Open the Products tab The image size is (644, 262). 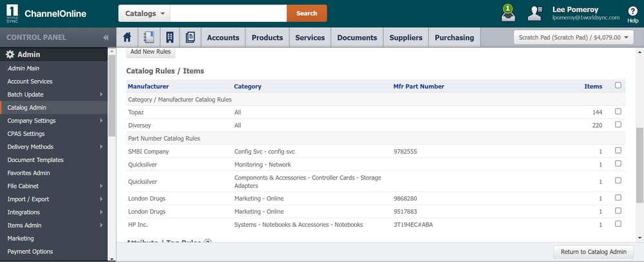(267, 37)
